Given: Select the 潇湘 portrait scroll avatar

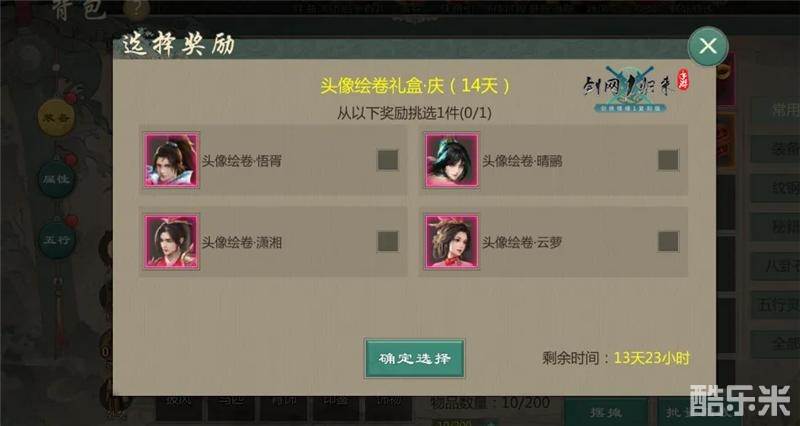Looking at the screenshot, I should pos(171,241).
